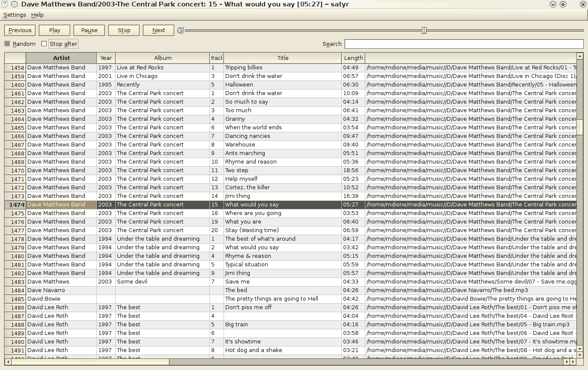Click the help question-mark icon in title bar
This screenshot has height=370, width=588.
5,4
